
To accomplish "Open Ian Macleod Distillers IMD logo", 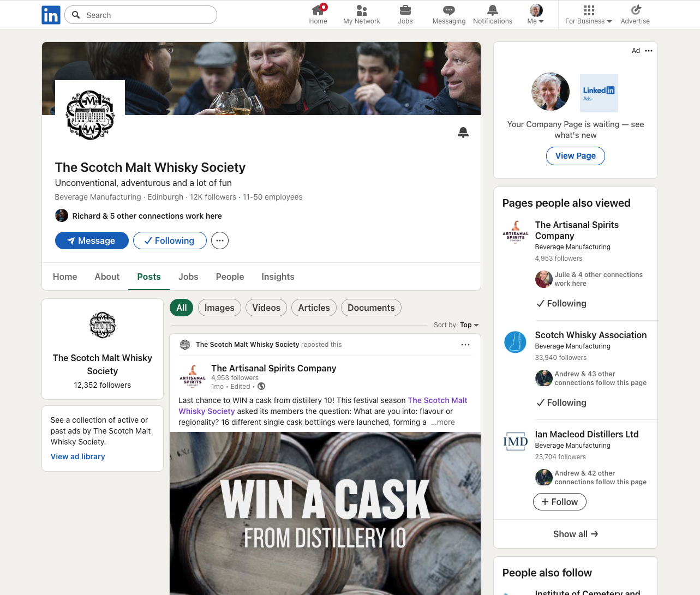I will pos(516,442).
